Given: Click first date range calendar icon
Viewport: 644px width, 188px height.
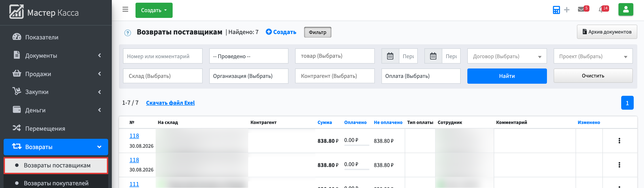Looking at the screenshot, I should point(390,56).
